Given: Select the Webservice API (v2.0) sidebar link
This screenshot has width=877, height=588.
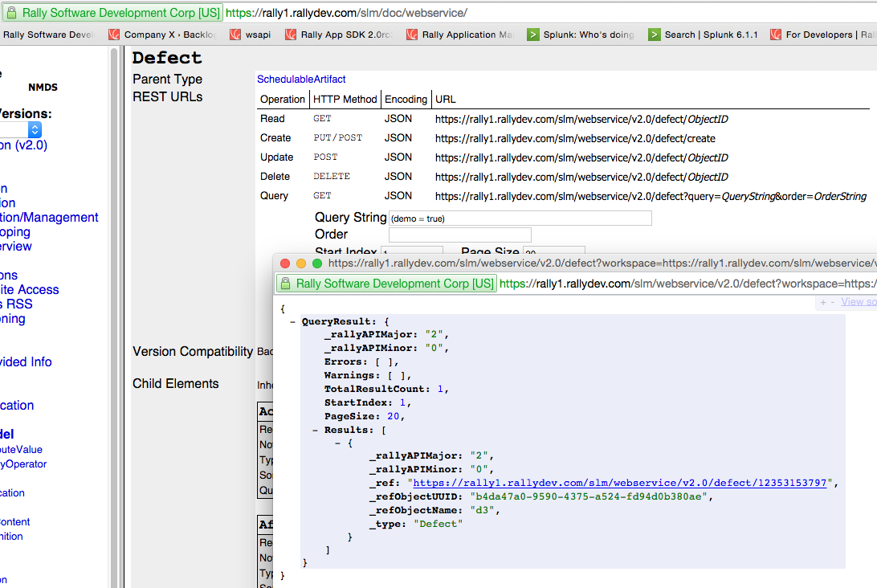Looking at the screenshot, I should tap(22, 145).
